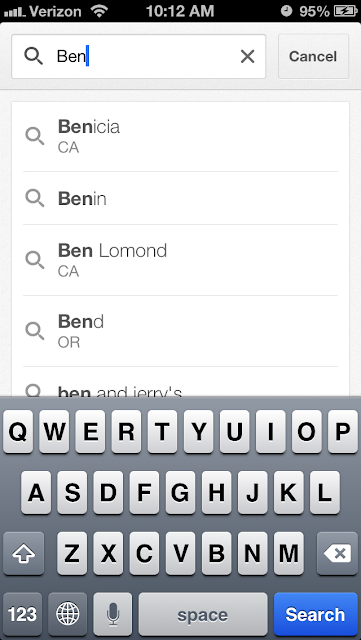Tap the globe keyboard language icon
Viewport: 361px width, 640px height.
coord(67,614)
